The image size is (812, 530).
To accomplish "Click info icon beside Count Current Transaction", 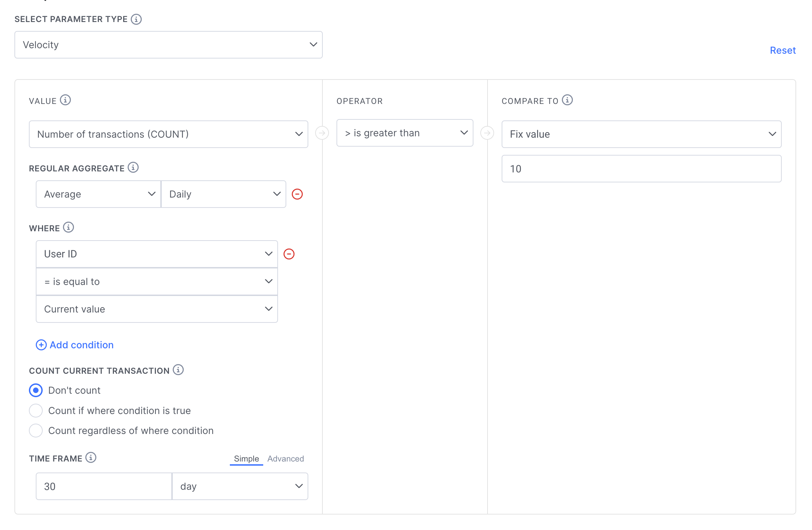I will coord(178,370).
